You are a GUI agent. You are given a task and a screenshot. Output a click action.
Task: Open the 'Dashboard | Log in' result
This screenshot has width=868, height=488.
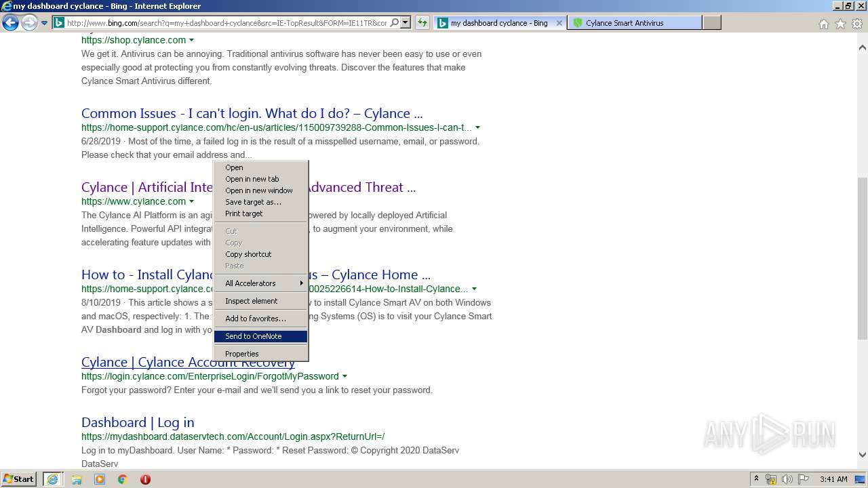(x=138, y=422)
